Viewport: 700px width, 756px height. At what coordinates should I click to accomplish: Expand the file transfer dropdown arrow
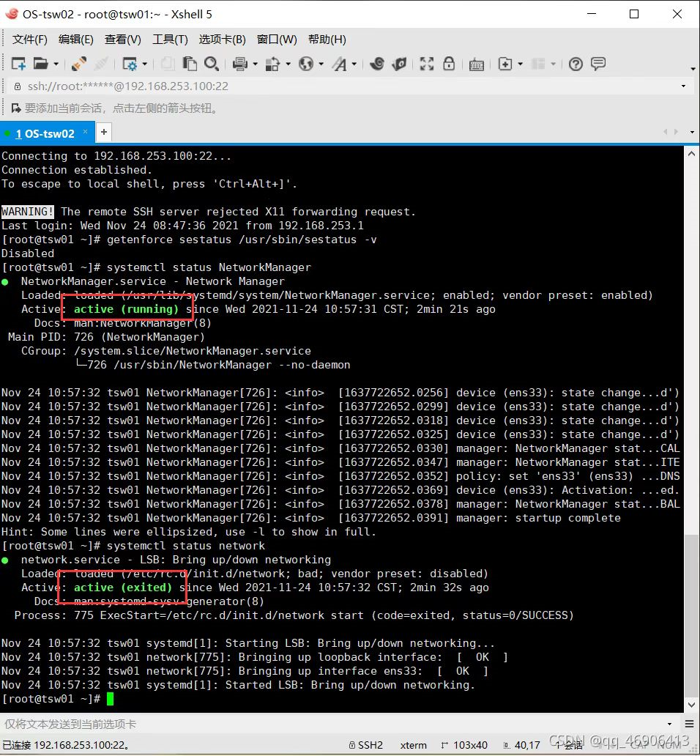click(288, 64)
